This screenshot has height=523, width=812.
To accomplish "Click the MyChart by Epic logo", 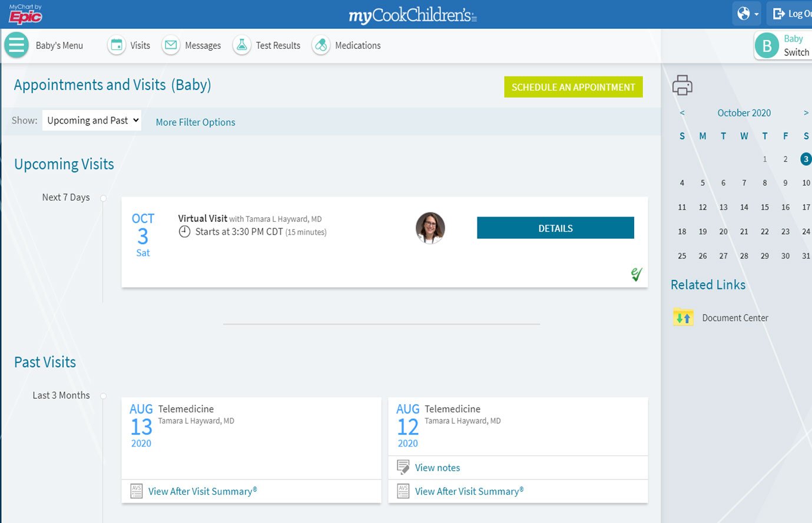I will tap(25, 14).
